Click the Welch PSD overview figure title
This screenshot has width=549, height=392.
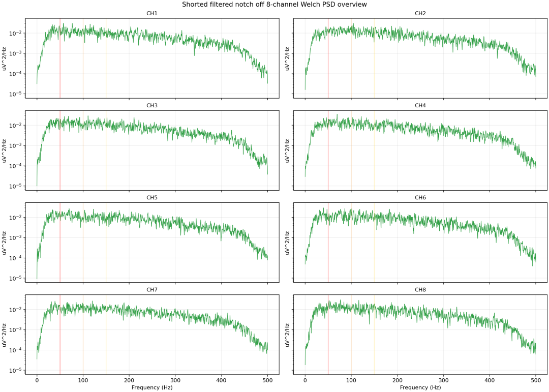tap(274, 5)
